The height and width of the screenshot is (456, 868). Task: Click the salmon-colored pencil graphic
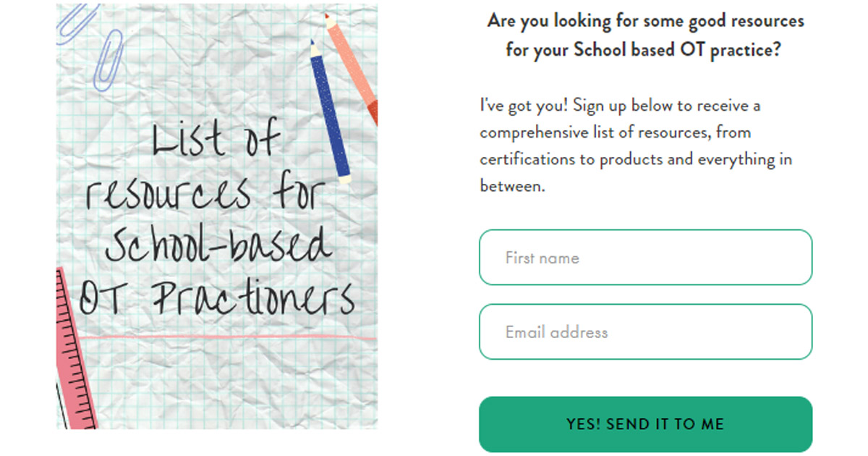pos(352,68)
